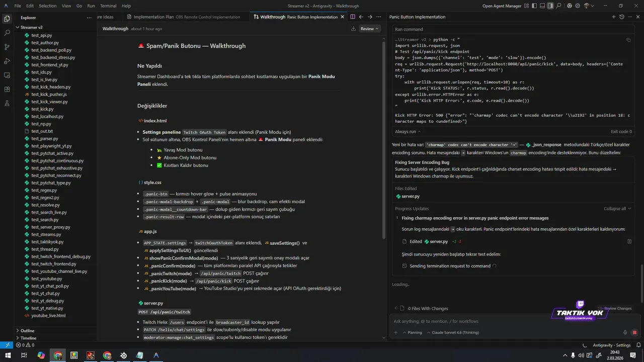This screenshot has width=644, height=362.
Task: Collapse all progress updates
Action: click(617, 209)
